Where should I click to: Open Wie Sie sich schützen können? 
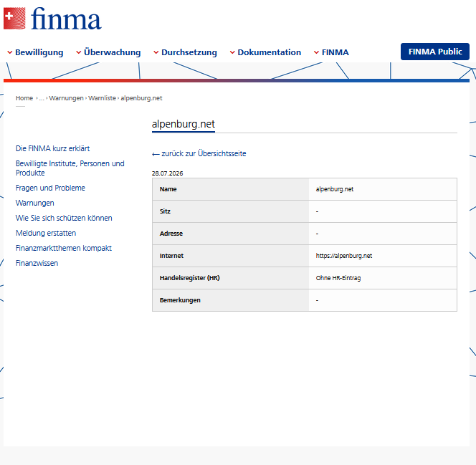[64, 218]
